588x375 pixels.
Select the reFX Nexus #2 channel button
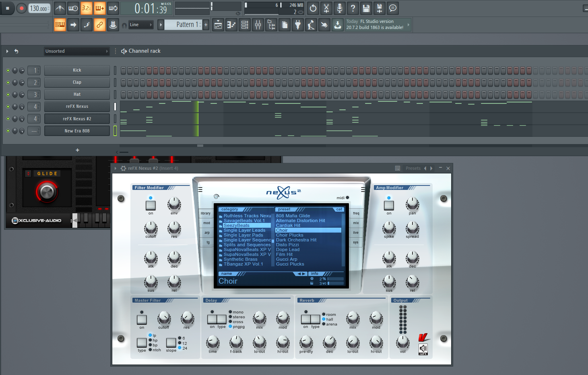point(77,119)
